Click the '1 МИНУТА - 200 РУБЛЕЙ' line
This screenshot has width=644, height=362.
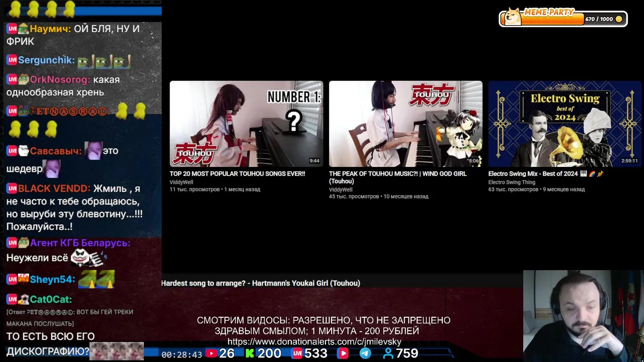[x=365, y=331]
